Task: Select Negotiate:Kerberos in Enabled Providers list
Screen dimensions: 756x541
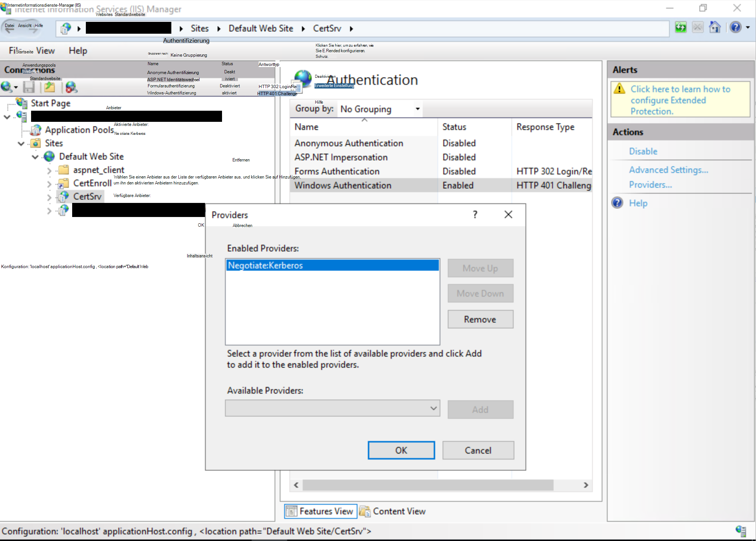Action: tap(332, 265)
